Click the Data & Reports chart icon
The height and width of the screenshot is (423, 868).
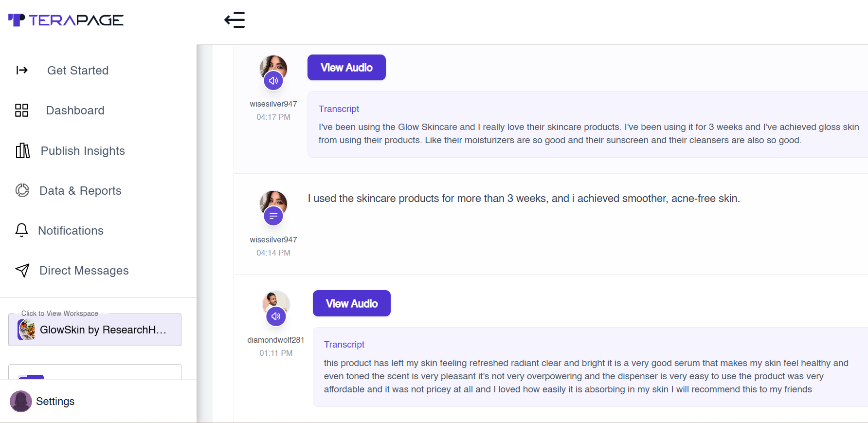22,190
